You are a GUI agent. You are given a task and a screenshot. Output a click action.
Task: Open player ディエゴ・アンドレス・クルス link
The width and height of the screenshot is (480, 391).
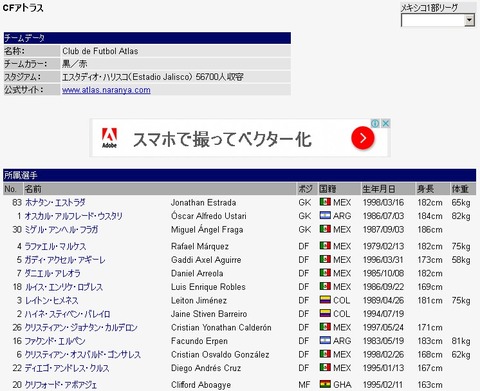(67, 368)
